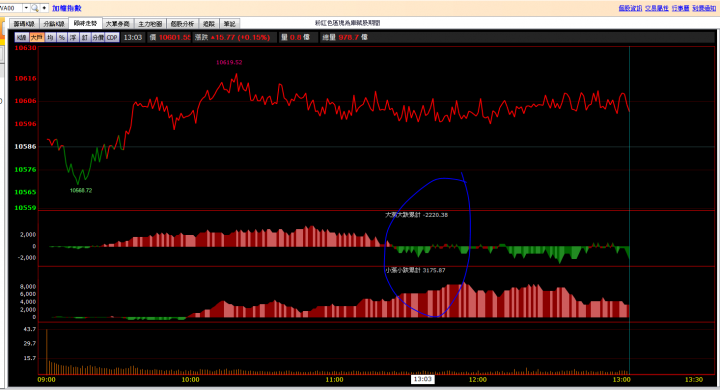
Task: Click the 總量 978.7 億 total volume readout
Action: coord(345,38)
